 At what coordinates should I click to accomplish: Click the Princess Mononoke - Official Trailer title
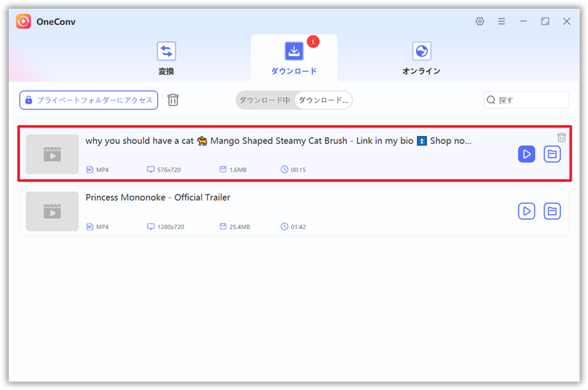[x=158, y=198]
